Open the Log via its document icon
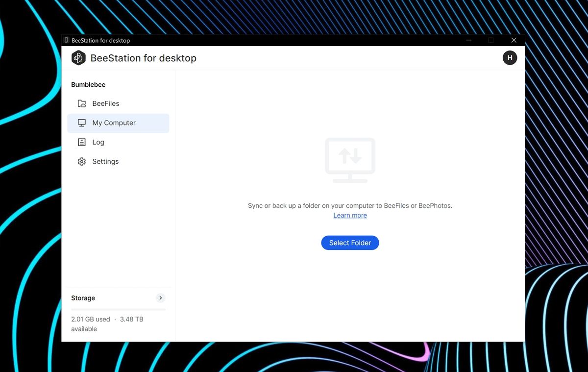The image size is (588, 372). click(81, 142)
